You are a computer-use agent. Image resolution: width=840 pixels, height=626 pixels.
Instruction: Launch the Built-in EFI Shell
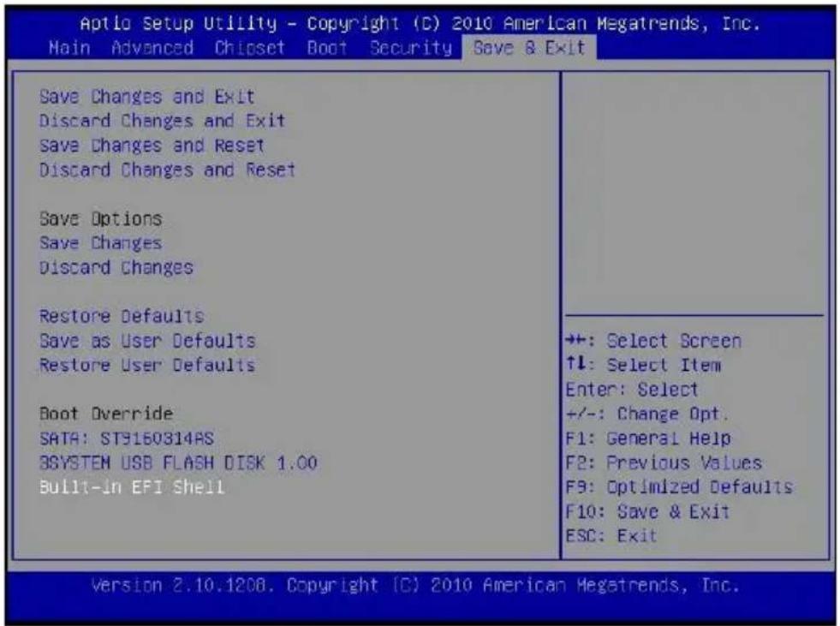pyautogui.click(x=132, y=487)
